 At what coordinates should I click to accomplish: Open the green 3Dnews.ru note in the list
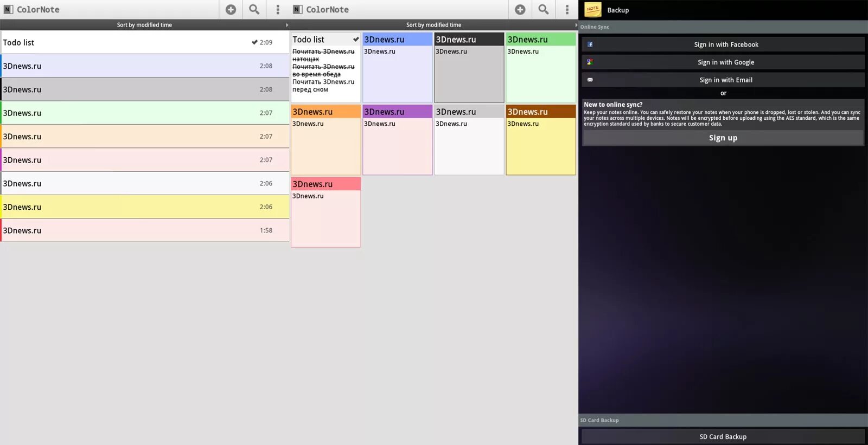(144, 113)
